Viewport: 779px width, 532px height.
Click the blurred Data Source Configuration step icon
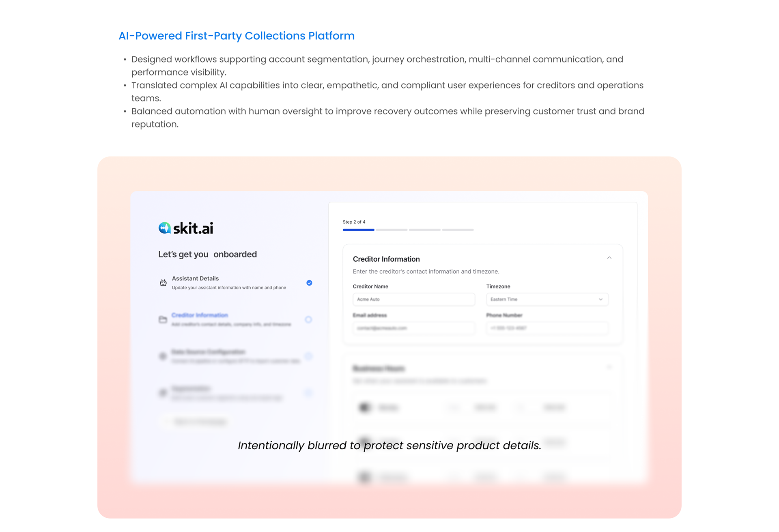click(163, 356)
